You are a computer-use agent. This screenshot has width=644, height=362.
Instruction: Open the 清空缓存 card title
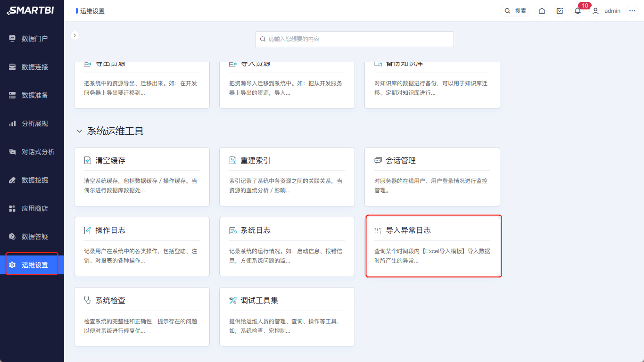pyautogui.click(x=110, y=161)
